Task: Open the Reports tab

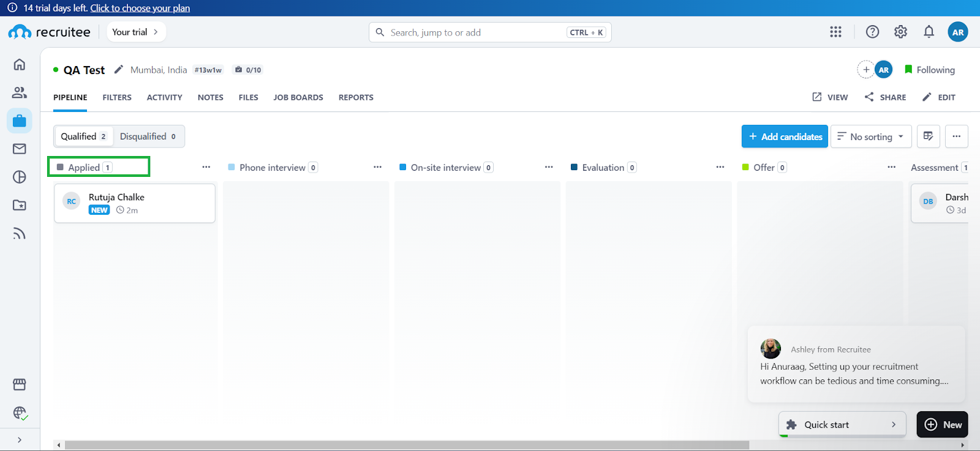Action: pos(356,97)
